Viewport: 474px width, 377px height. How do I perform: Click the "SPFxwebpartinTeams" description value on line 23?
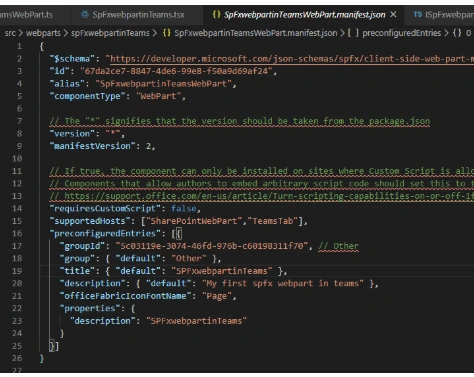click(x=196, y=321)
